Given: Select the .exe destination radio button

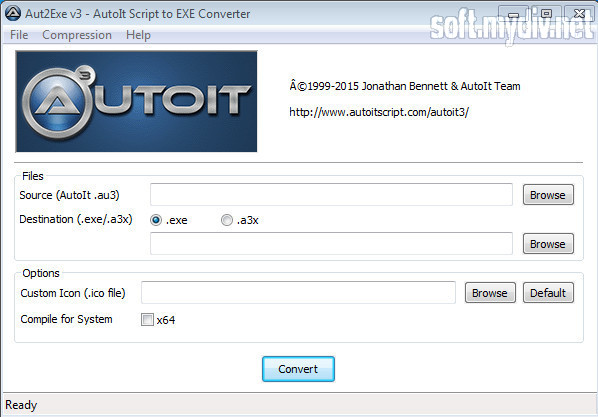Looking at the screenshot, I should (156, 220).
